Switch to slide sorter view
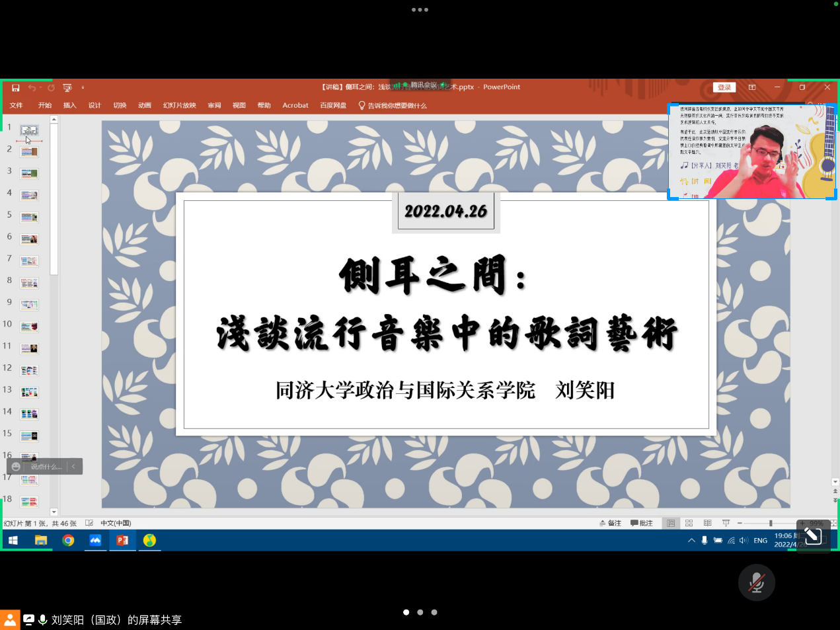Screen dimensions: 840x630 [689, 523]
